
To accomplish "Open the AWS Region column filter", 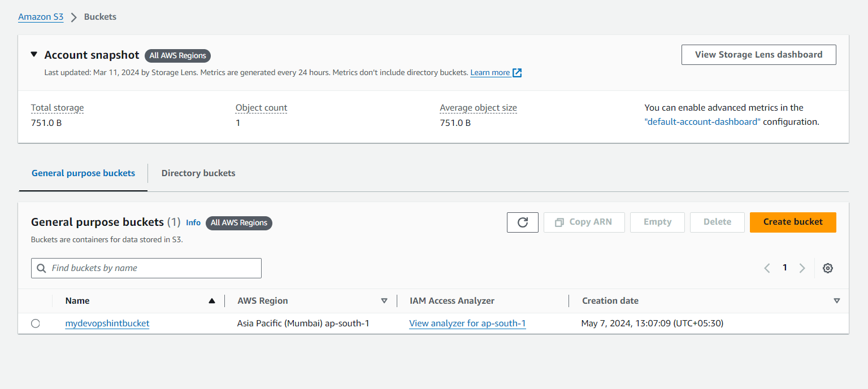I will click(x=384, y=301).
